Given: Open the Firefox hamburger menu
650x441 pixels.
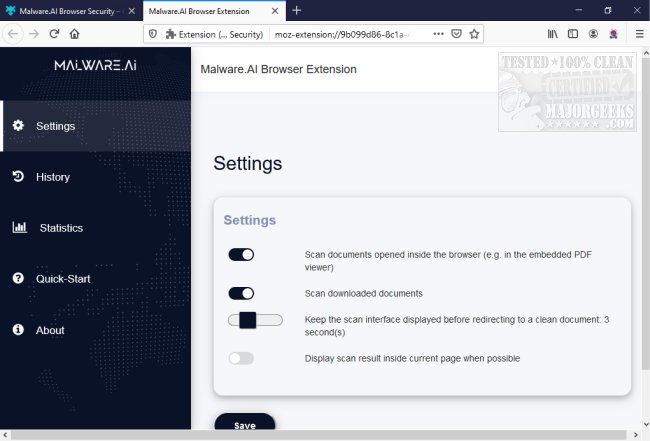Looking at the screenshot, I should click(x=640, y=34).
